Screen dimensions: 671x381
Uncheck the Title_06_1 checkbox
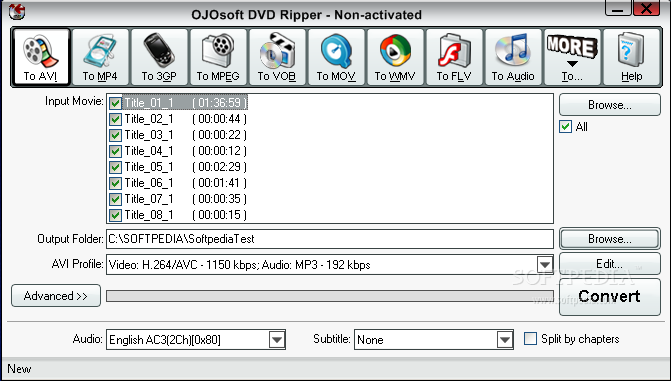pyautogui.click(x=115, y=183)
